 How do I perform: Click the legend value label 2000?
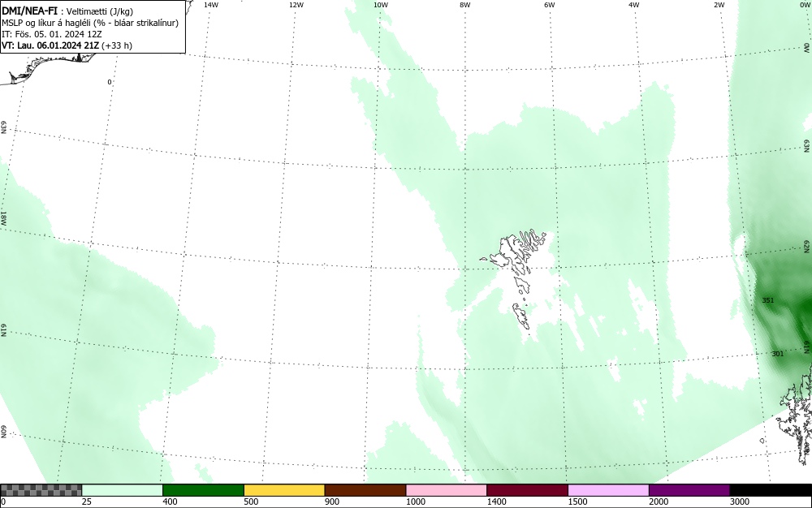point(659,502)
